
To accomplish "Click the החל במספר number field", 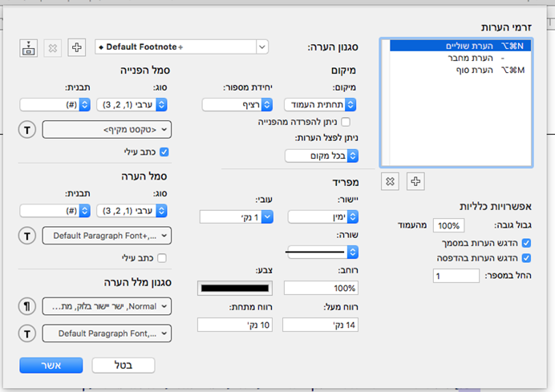I will pos(456,276).
